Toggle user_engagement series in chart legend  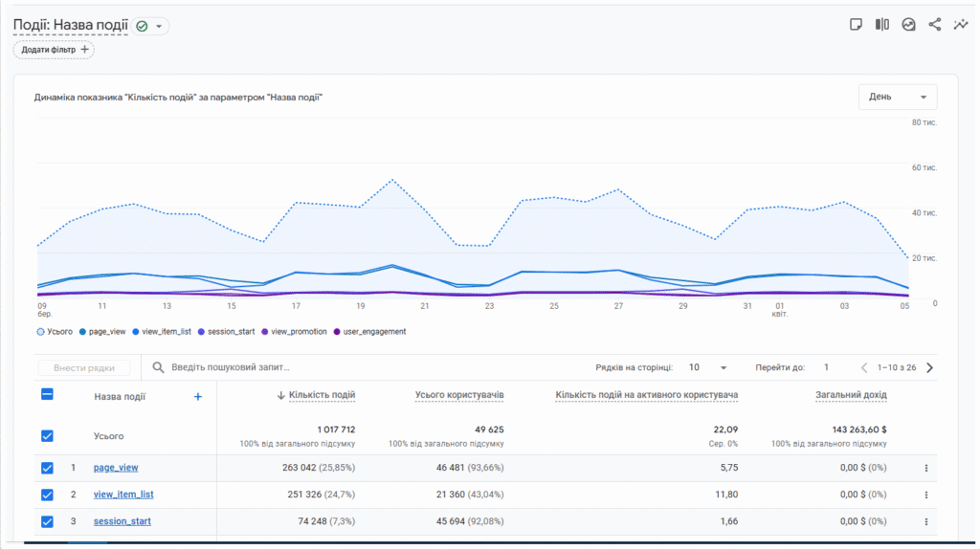click(x=369, y=332)
